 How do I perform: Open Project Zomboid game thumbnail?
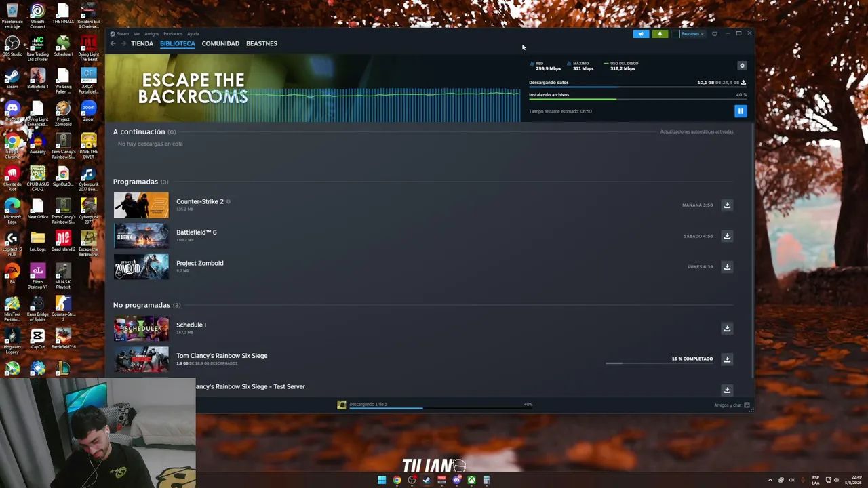tap(141, 267)
